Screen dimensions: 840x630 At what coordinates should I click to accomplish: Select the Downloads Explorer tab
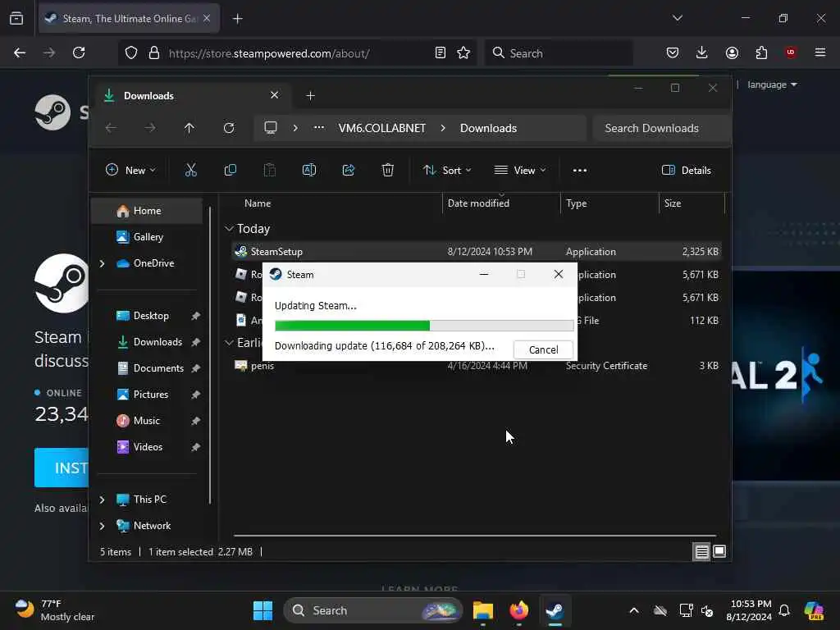[193, 96]
